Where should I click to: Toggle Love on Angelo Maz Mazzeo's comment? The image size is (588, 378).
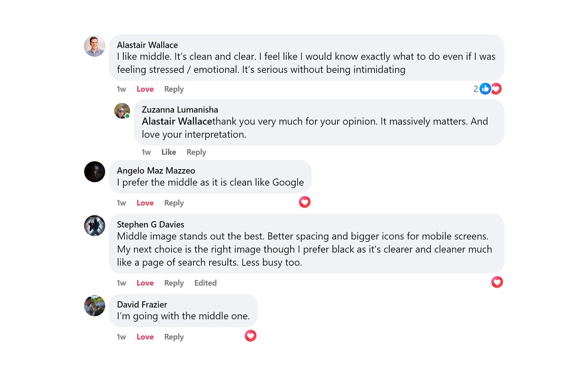pos(145,203)
